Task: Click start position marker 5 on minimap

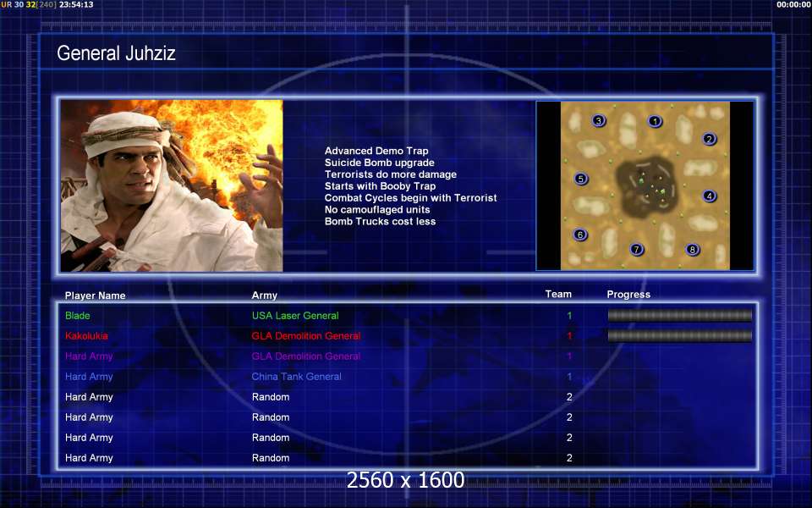Action: click(581, 179)
